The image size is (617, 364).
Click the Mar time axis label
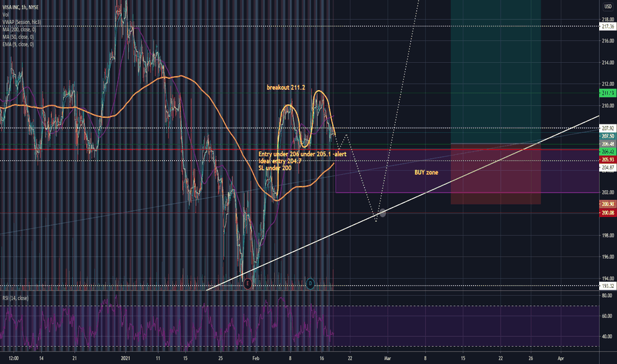(387, 359)
